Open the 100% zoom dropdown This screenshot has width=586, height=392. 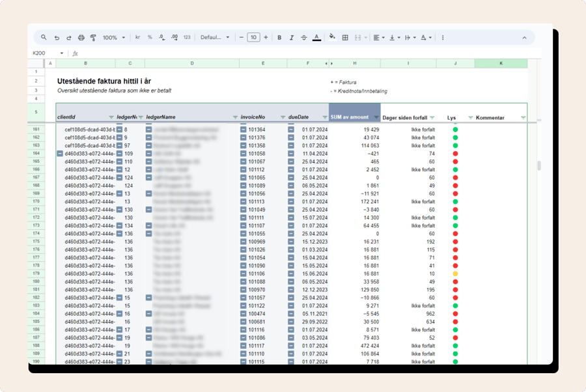[113, 38]
